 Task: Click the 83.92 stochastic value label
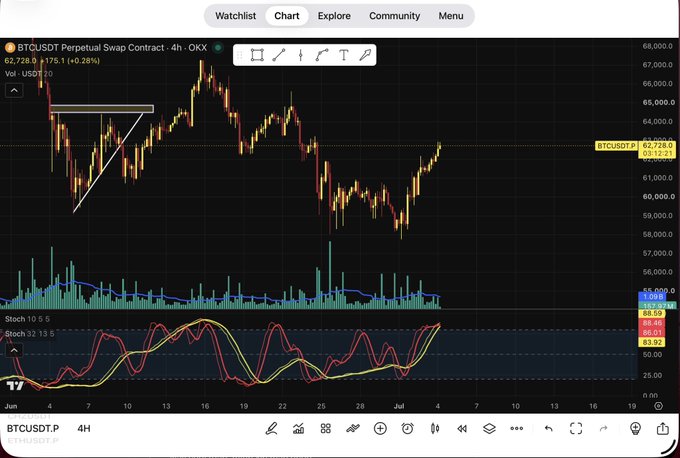(x=652, y=343)
